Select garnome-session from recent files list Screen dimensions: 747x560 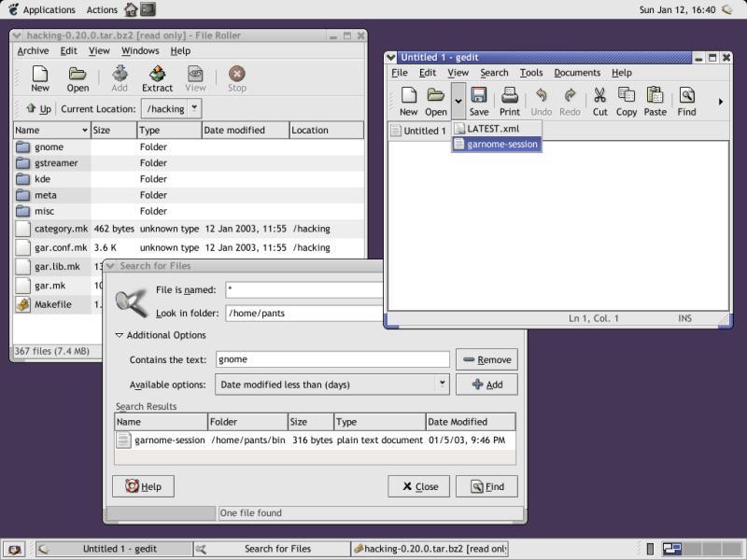tap(502, 145)
